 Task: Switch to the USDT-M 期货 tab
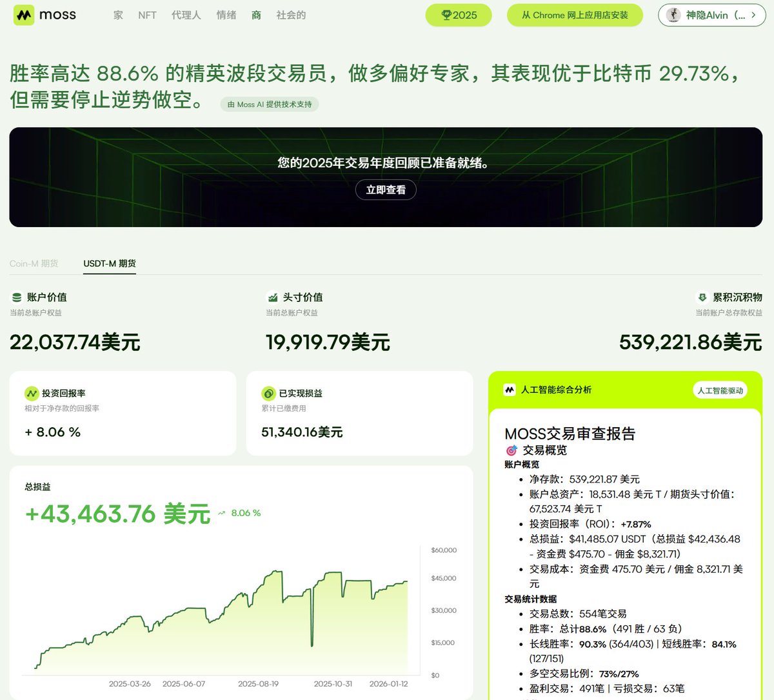pyautogui.click(x=110, y=263)
